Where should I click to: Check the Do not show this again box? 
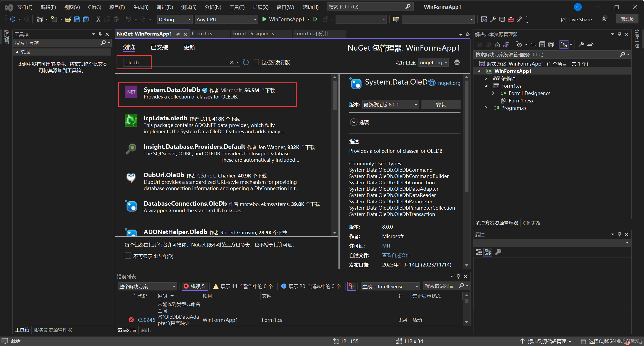[x=128, y=256]
